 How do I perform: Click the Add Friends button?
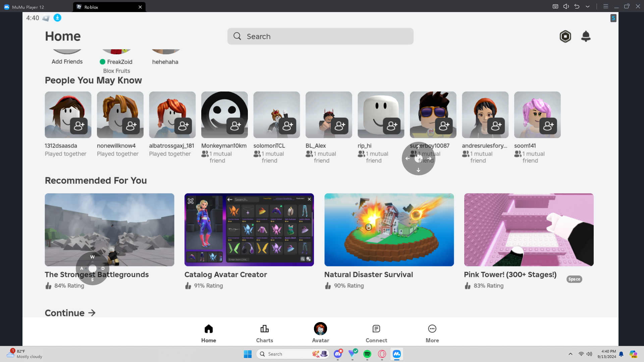(67, 57)
